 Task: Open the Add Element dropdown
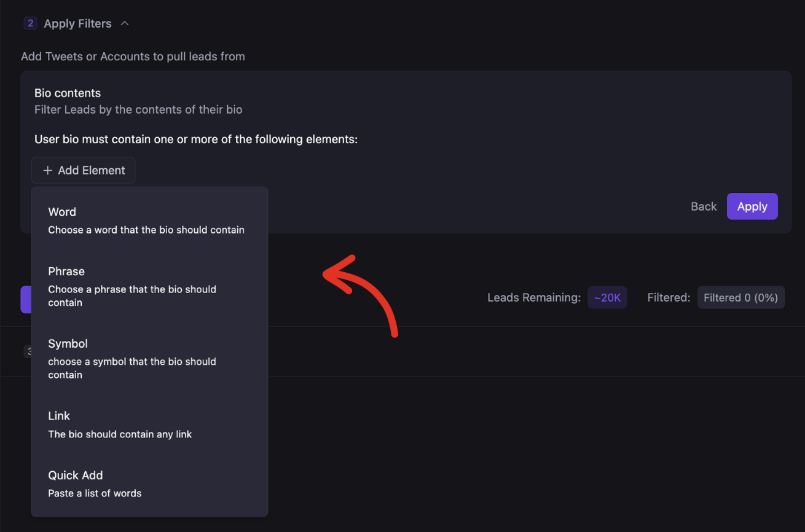coord(84,171)
